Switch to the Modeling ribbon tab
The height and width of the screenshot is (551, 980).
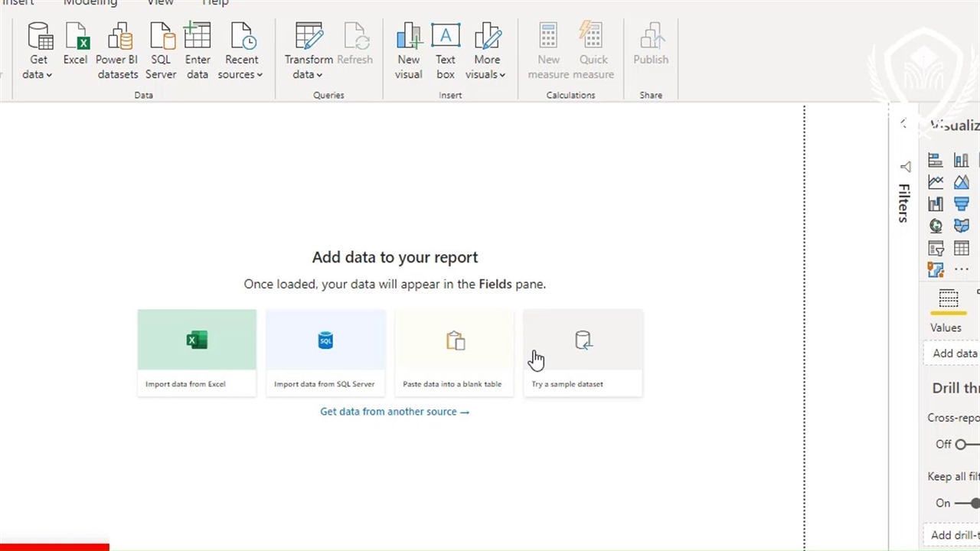click(90, 3)
